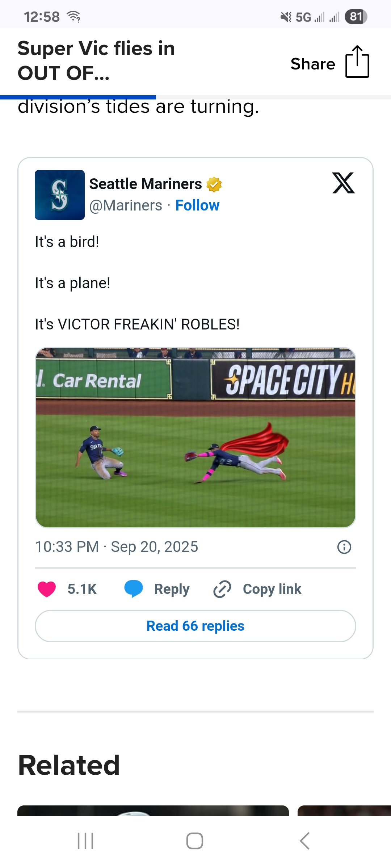Open the Seattle Mariners account name

(146, 184)
